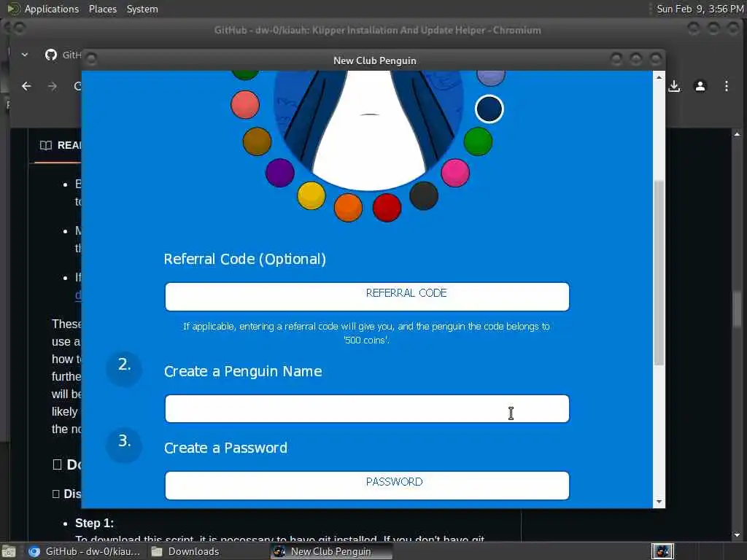Image resolution: width=747 pixels, height=560 pixels.
Task: Select the GitHub tab in Chromium
Action: tap(63, 55)
